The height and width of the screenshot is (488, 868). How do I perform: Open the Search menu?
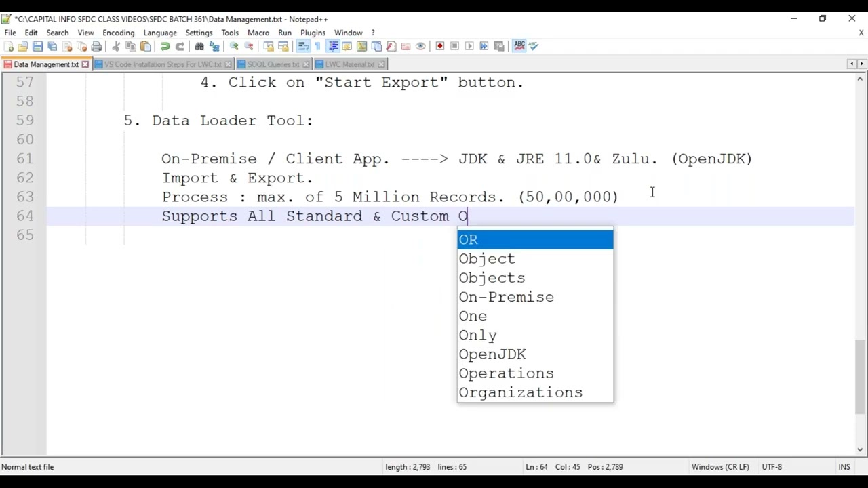58,33
